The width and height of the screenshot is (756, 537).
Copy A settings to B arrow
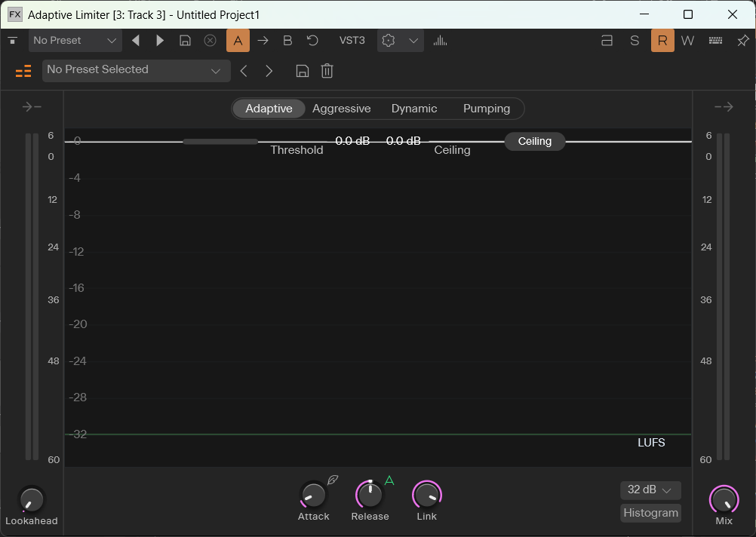(263, 41)
